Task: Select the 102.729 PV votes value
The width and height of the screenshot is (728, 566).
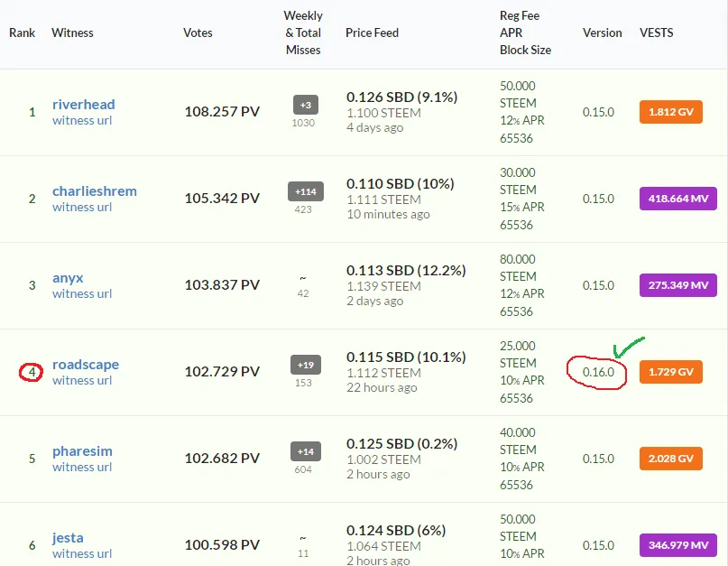Action: [x=222, y=372]
